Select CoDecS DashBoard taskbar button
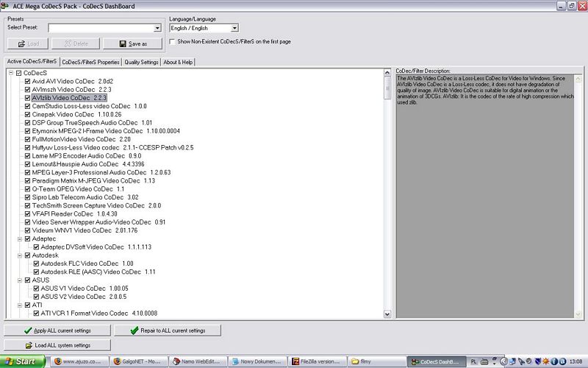Viewport: 588px width, 368px height. [436, 361]
